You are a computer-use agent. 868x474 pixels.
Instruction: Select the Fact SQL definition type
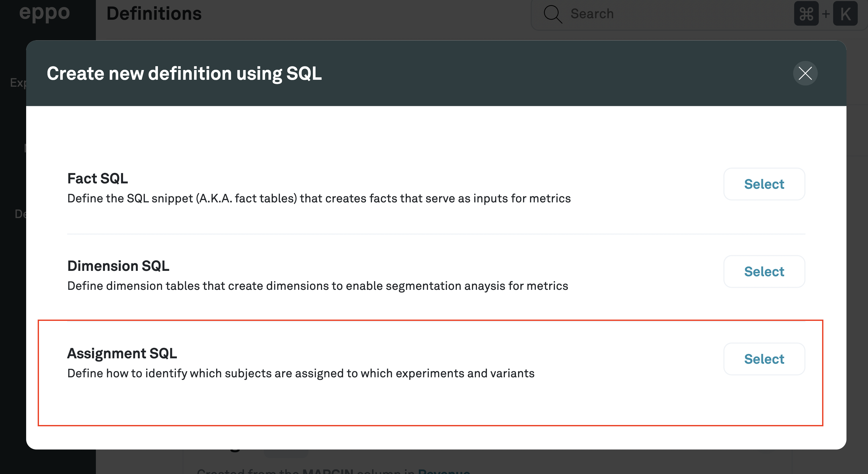pos(764,184)
